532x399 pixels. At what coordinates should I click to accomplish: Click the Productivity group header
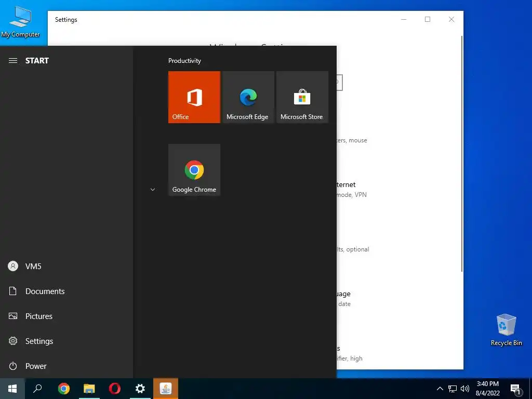point(184,61)
